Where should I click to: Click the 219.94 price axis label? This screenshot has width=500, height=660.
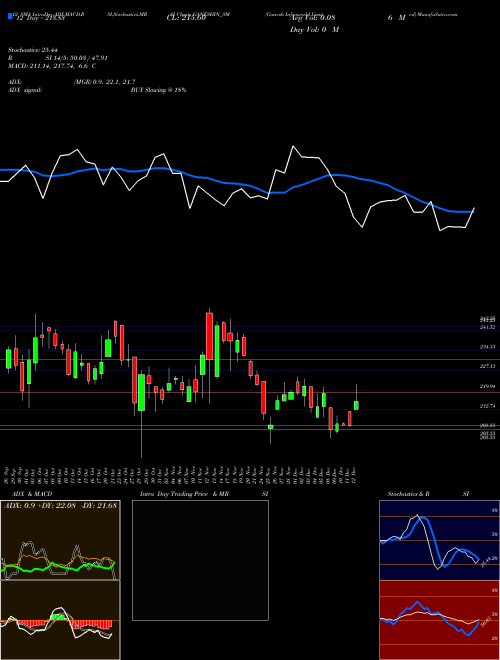pos(488,386)
